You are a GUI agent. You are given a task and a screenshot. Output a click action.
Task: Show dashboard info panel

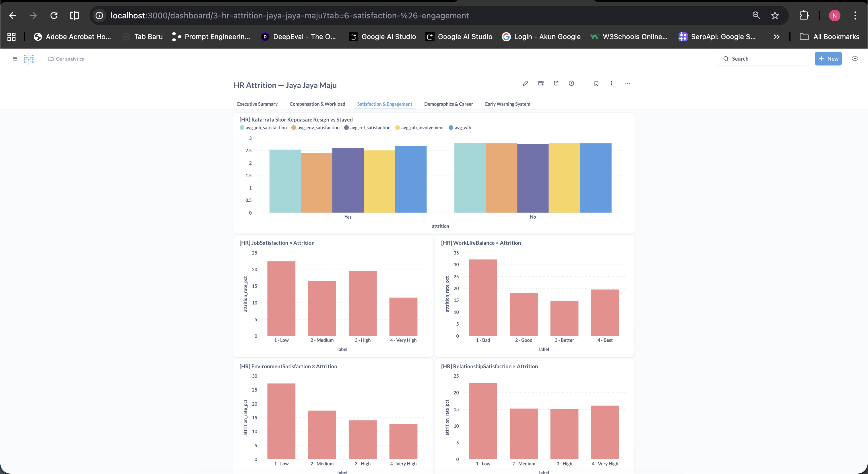tap(612, 83)
